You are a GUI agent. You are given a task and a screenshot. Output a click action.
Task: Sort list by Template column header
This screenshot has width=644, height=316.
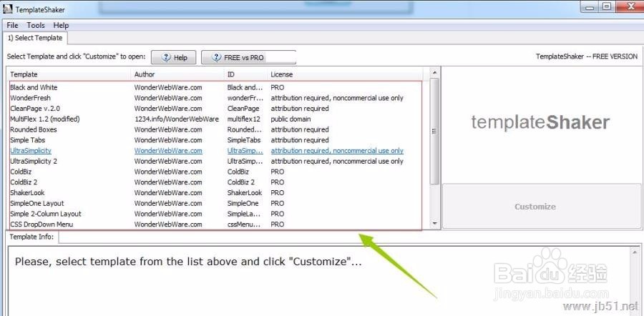(69, 74)
